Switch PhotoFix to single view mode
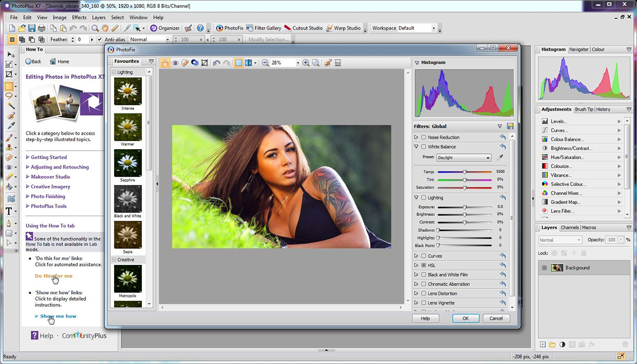Image resolution: width=637 pixels, height=364 pixels. [239, 63]
